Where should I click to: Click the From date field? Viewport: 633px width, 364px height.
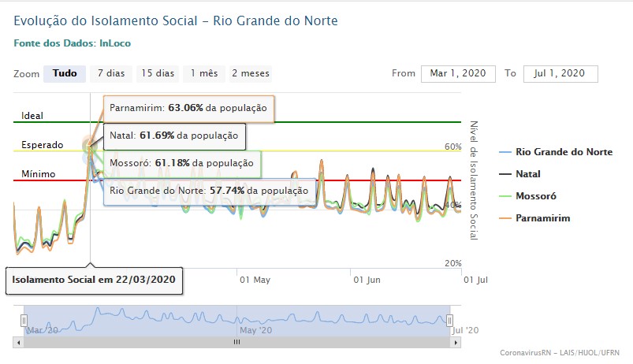pos(458,73)
